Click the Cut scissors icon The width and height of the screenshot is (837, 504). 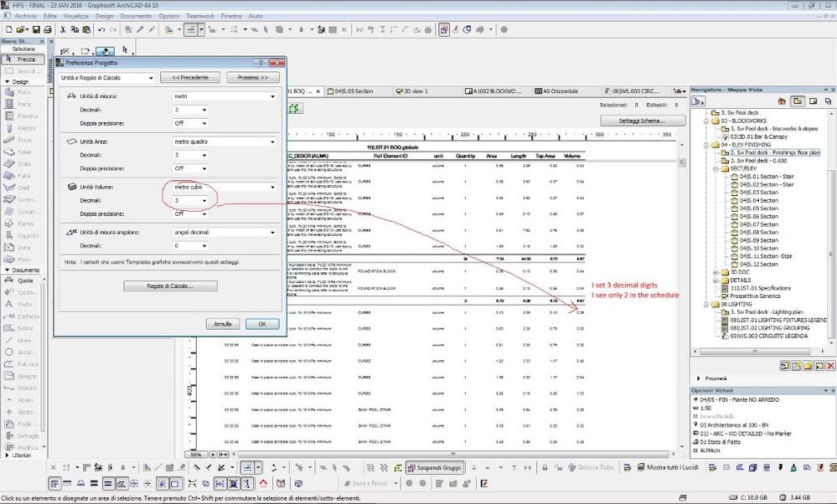[63, 30]
